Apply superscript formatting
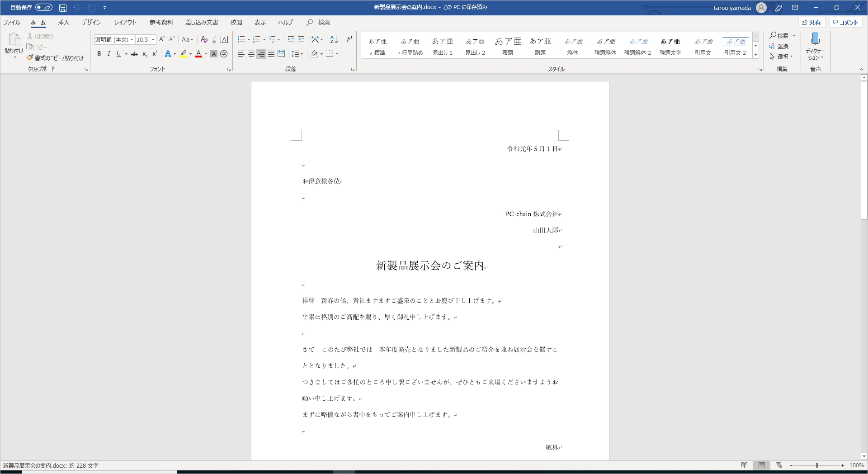868x474 pixels. 155,54
